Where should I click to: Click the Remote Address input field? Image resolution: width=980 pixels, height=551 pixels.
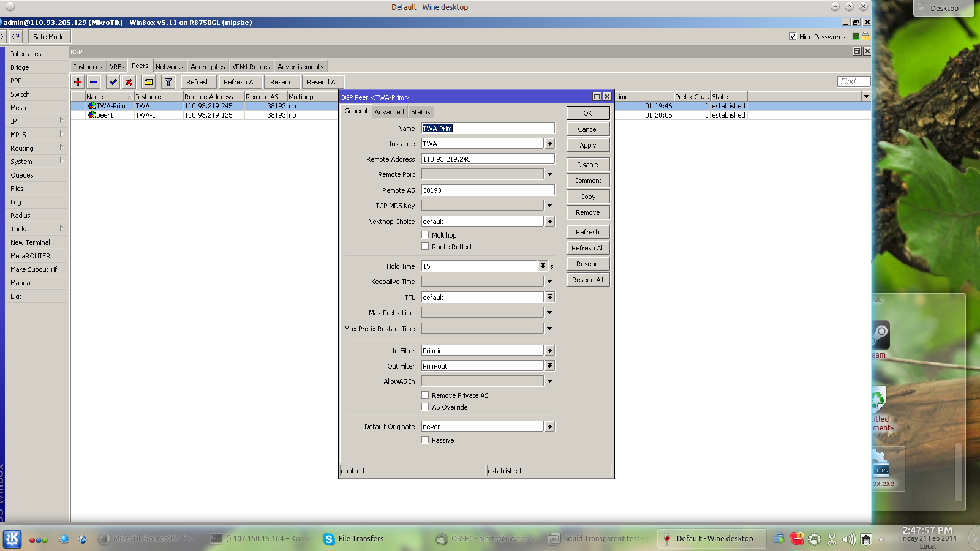point(488,159)
